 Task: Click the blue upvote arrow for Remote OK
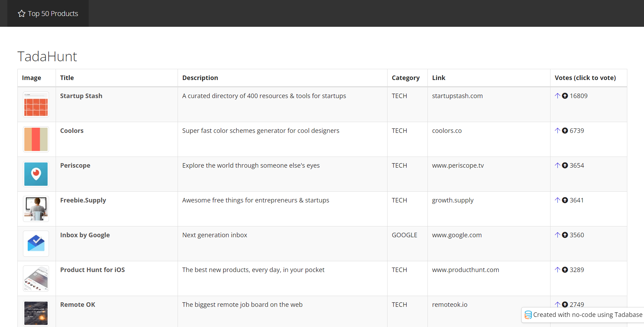coord(557,304)
